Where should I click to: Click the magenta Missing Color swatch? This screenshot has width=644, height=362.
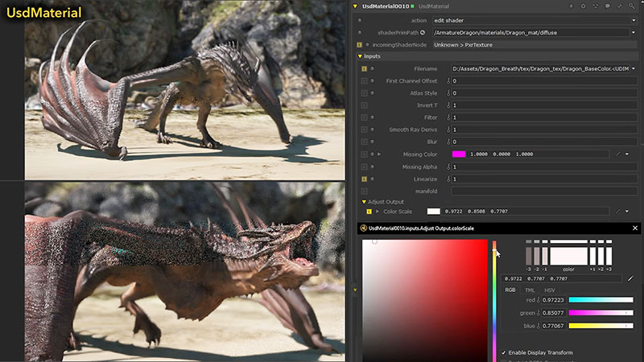pos(459,154)
